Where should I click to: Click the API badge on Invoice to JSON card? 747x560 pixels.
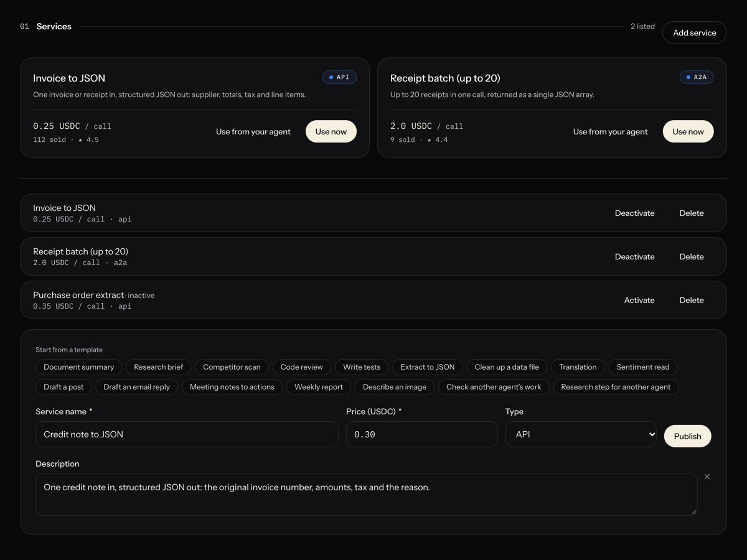pyautogui.click(x=339, y=77)
